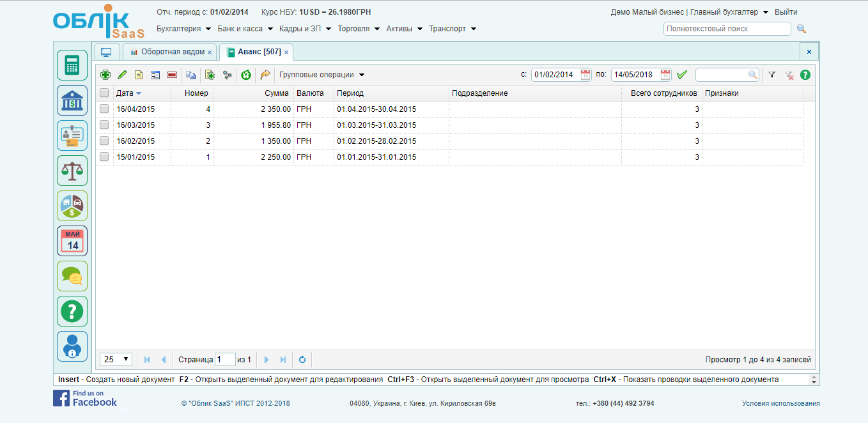Click the green plus add document icon
Image resolution: width=868 pixels, height=423 pixels.
(105, 75)
